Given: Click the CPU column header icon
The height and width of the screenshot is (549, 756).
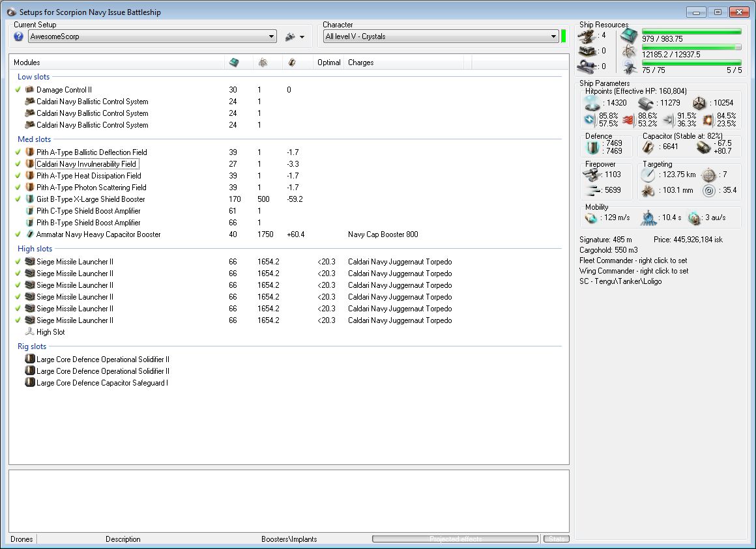Looking at the screenshot, I should click(x=235, y=63).
